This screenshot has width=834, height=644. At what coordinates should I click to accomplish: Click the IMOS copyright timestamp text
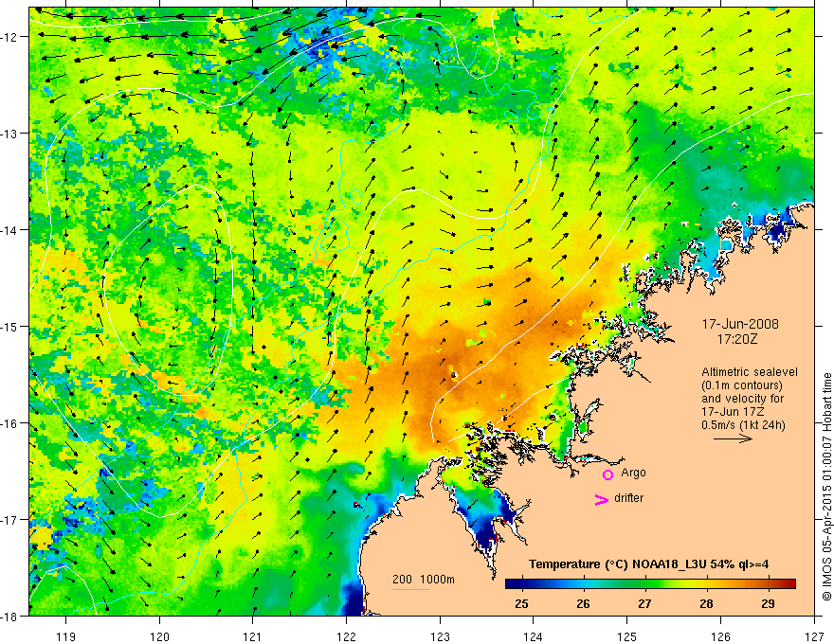pyautogui.click(x=826, y=488)
